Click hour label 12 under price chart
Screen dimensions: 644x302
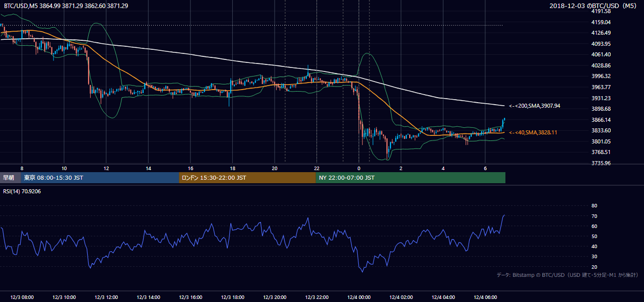click(106, 168)
